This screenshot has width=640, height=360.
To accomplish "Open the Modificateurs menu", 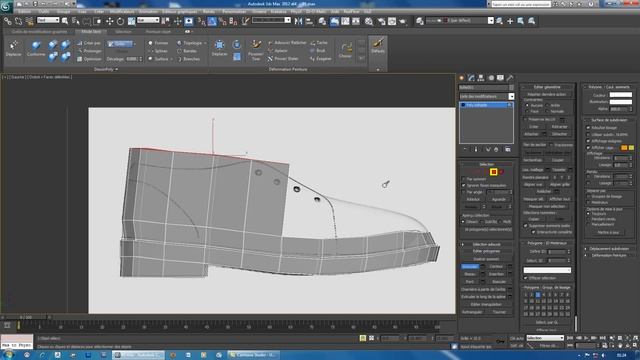I will pyautogui.click(x=122, y=11).
